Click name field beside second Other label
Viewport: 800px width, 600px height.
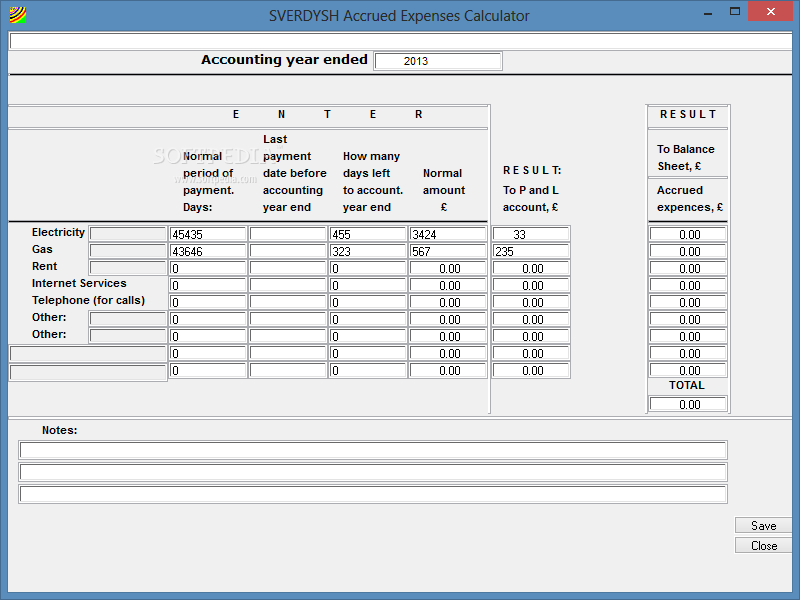128,336
